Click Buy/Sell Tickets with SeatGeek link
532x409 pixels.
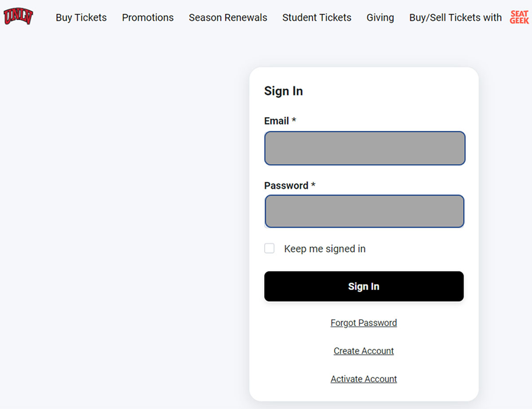coord(469,18)
